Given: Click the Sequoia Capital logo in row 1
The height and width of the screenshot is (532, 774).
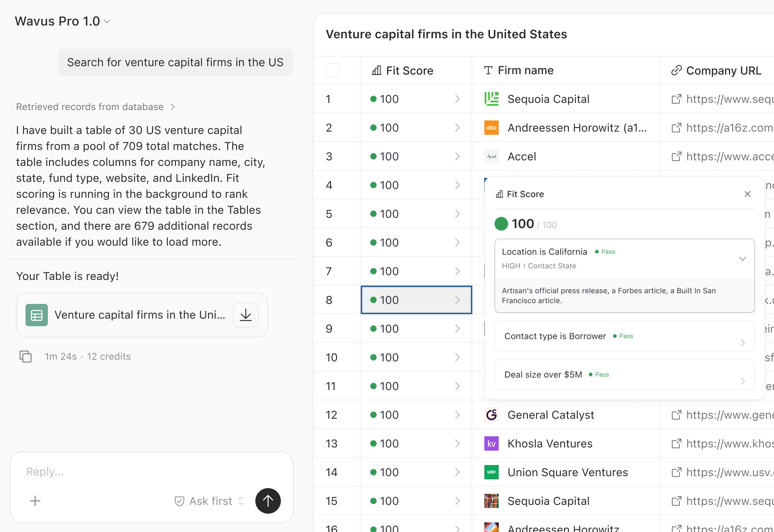Looking at the screenshot, I should [x=492, y=99].
